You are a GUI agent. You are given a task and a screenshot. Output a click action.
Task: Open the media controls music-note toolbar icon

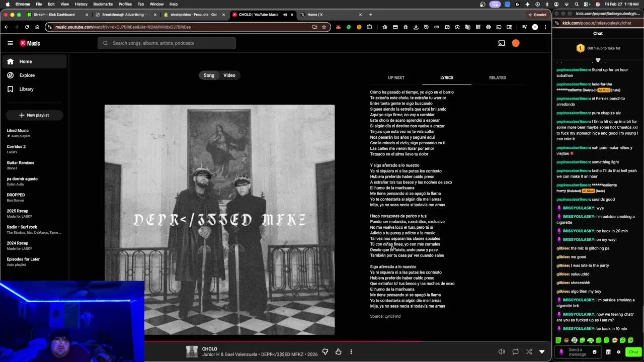tap(524, 27)
